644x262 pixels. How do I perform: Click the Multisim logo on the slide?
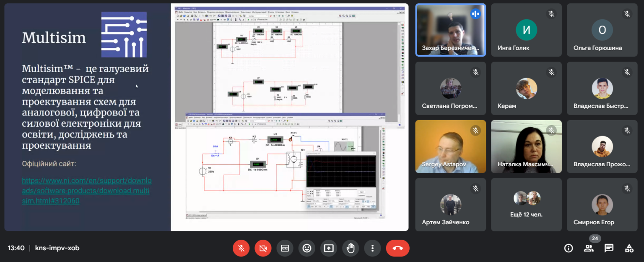coord(124,34)
